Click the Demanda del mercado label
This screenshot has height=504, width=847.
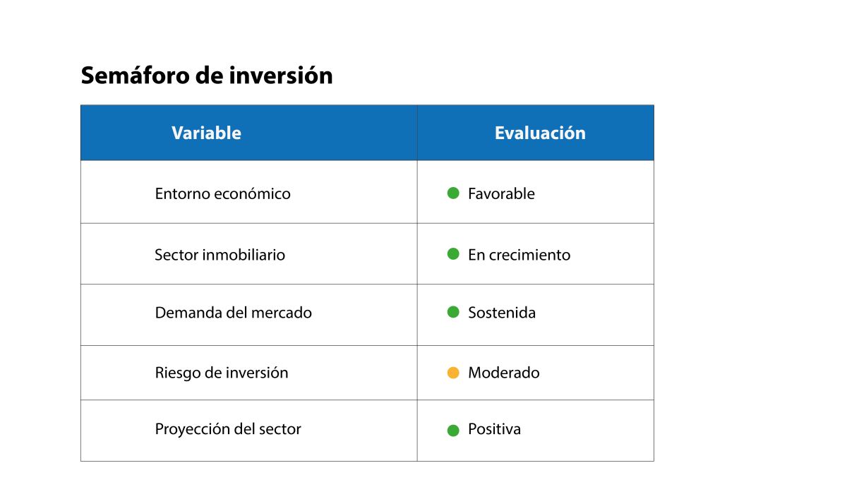pyautogui.click(x=233, y=312)
